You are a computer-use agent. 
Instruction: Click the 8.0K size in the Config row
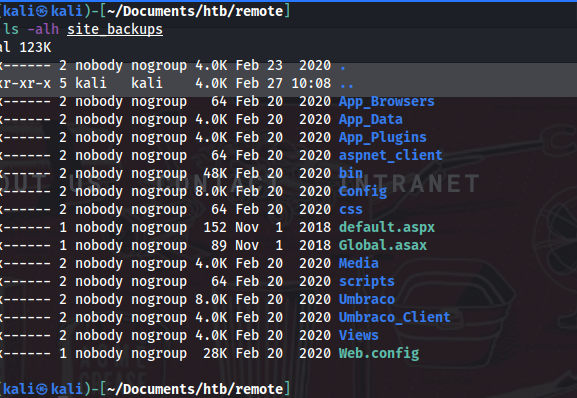click(211, 191)
